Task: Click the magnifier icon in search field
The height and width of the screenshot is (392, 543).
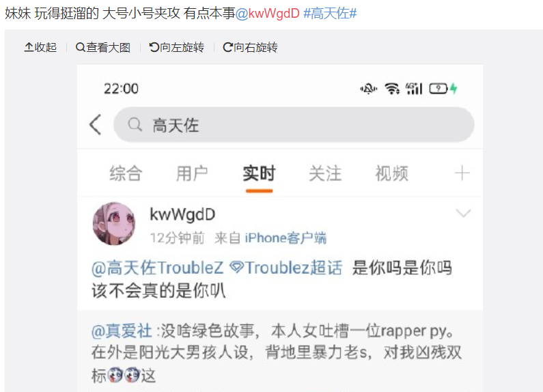Action: 135,124
